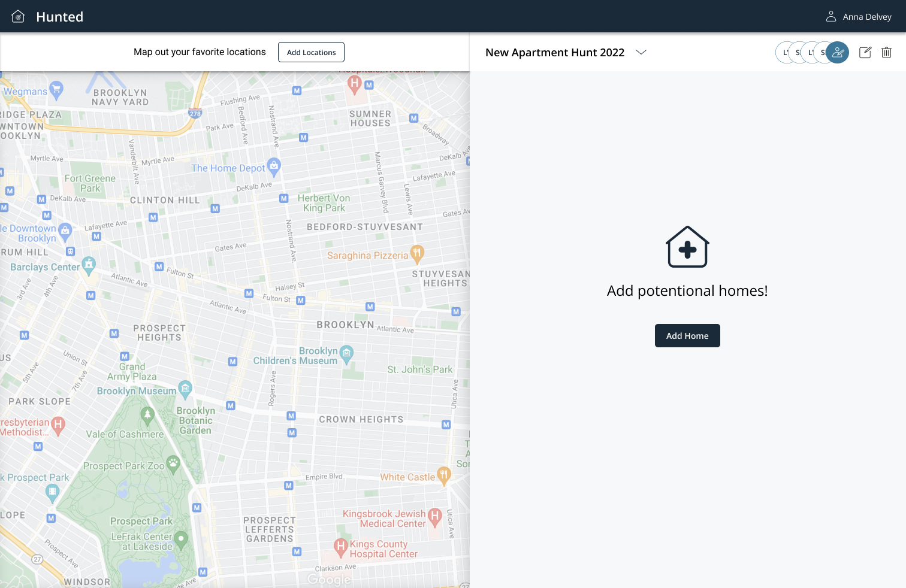906x588 pixels.
Task: Select The Home Depot shopping pin
Action: pos(274,167)
